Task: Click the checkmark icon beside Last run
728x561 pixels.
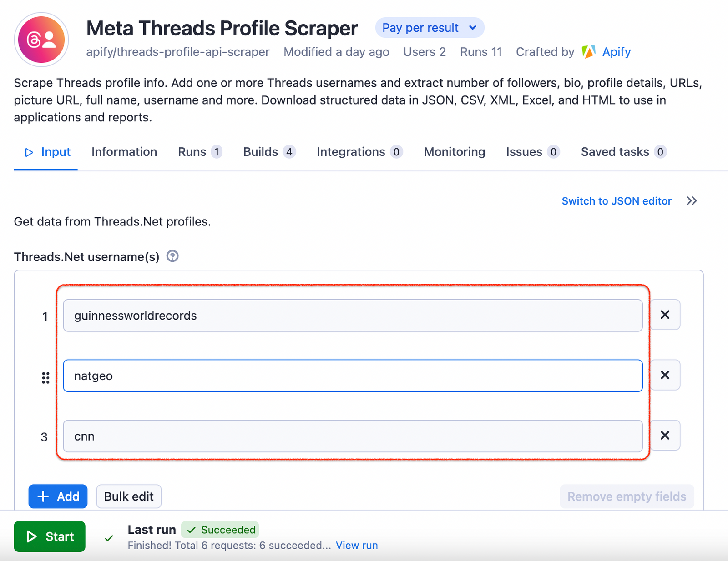Action: coord(109,537)
